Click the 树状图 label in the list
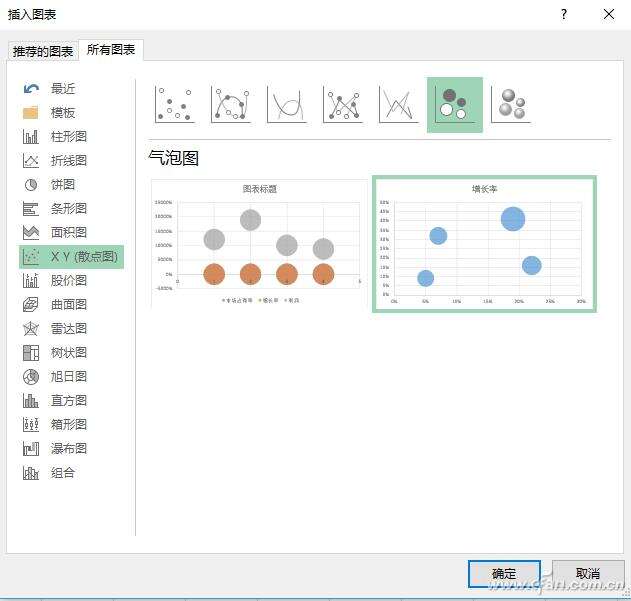631x601 pixels. tap(68, 353)
